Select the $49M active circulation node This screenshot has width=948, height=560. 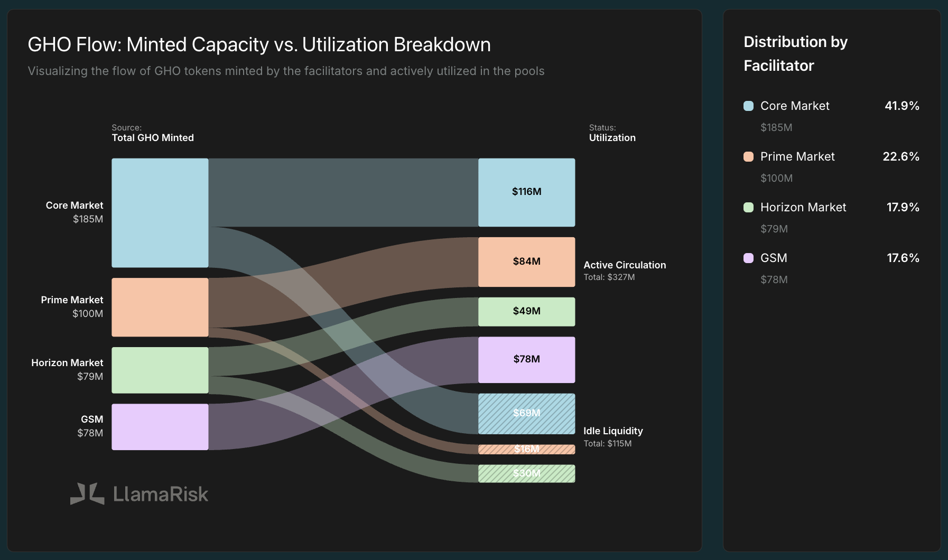(527, 312)
